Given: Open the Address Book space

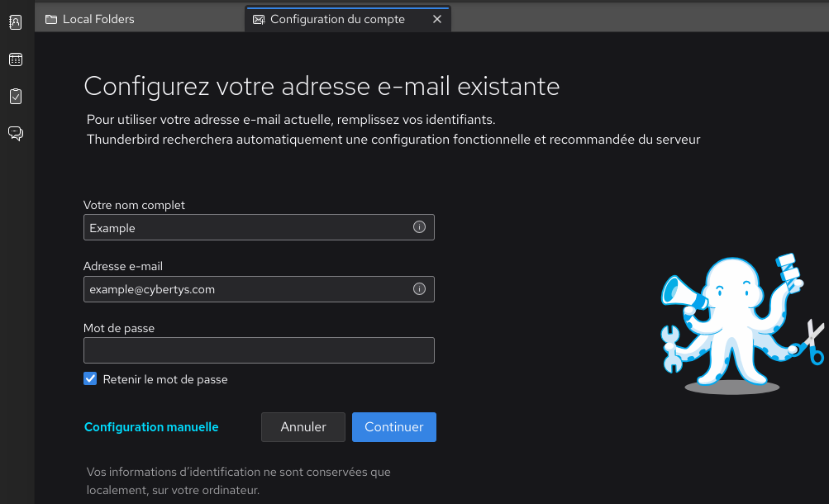Looking at the screenshot, I should tap(15, 22).
